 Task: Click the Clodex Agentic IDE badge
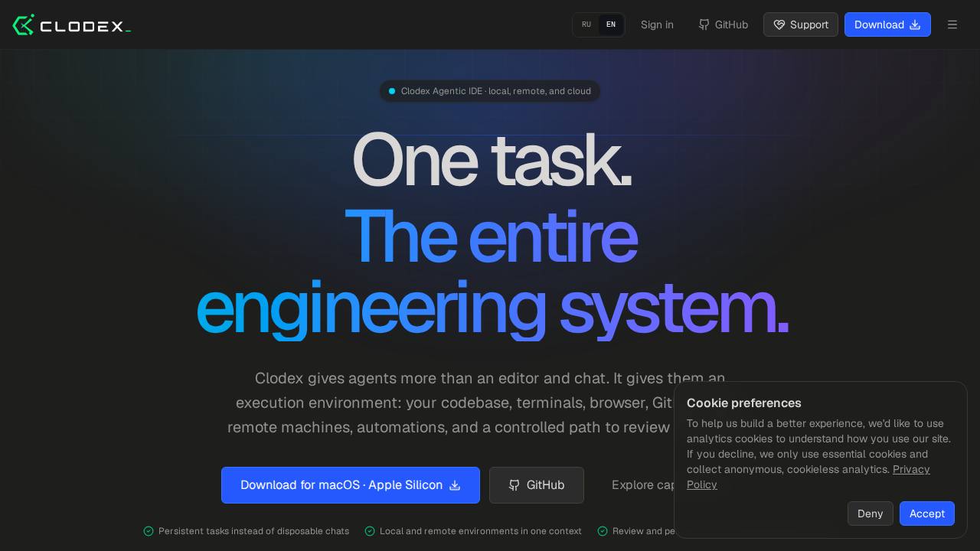click(x=490, y=91)
